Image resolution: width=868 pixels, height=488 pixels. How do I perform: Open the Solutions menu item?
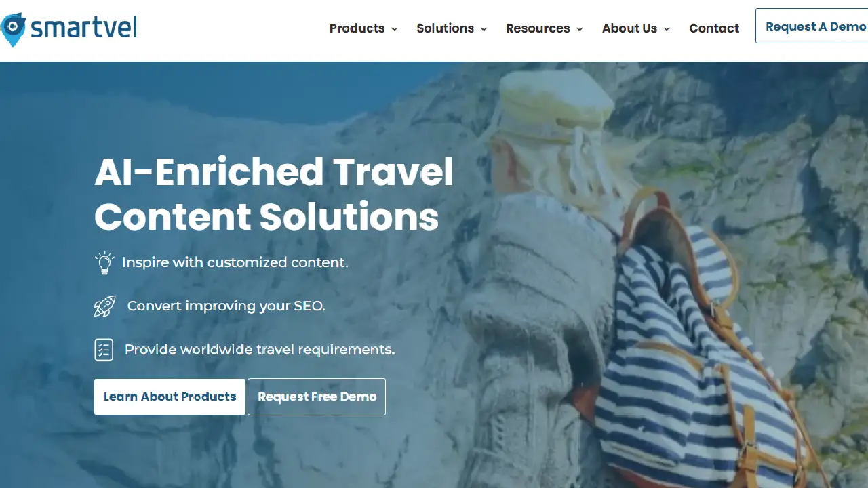tap(445, 28)
